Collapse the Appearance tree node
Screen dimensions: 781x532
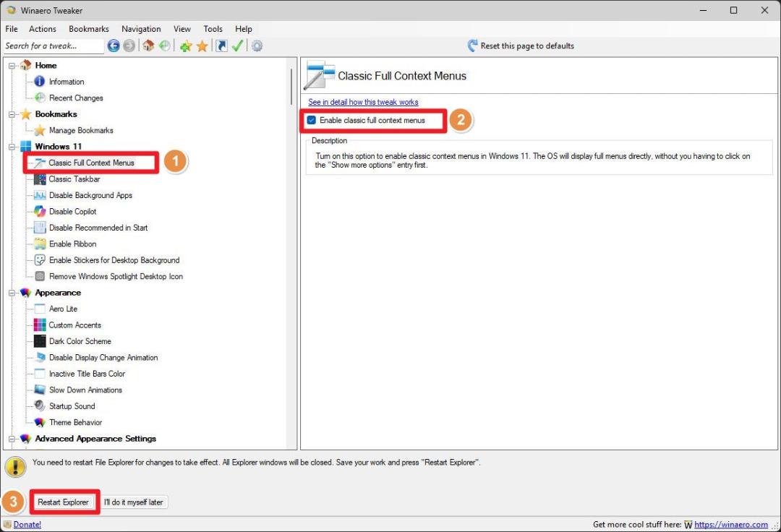(x=12, y=293)
